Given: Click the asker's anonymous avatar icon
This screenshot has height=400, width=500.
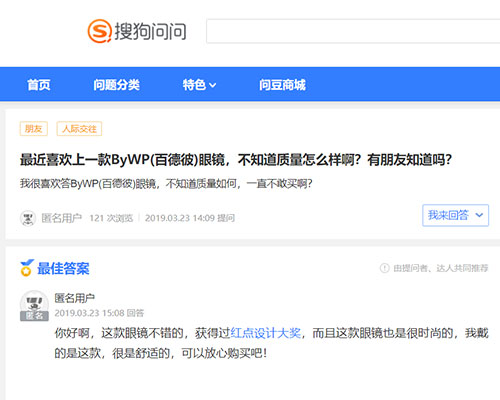Looking at the screenshot, I should click(x=28, y=218).
